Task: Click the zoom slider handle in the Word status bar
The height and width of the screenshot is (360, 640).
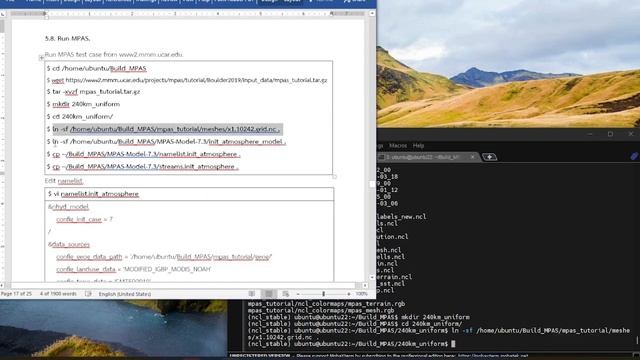Action: pos(323,294)
